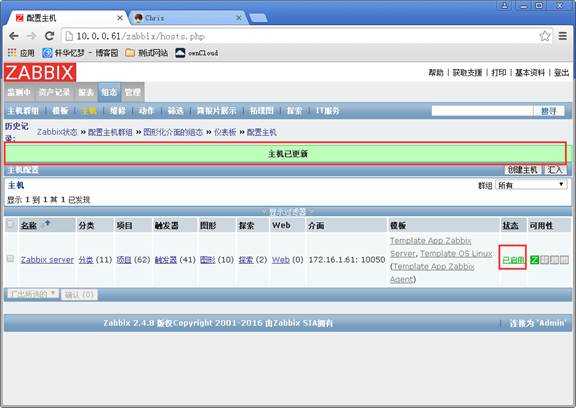Open the Template OS Linux link
The height and width of the screenshot is (408, 576).
point(456,253)
